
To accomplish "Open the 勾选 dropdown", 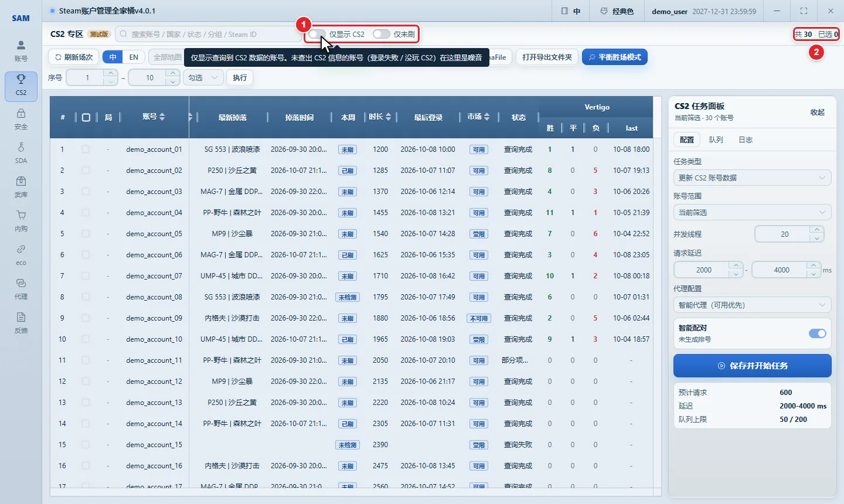I will [203, 77].
